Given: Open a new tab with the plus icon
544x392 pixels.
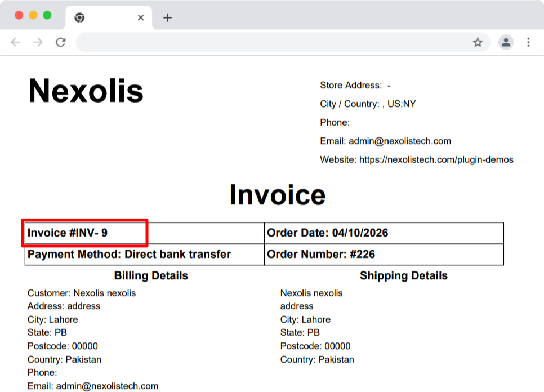Looking at the screenshot, I should pos(167,17).
